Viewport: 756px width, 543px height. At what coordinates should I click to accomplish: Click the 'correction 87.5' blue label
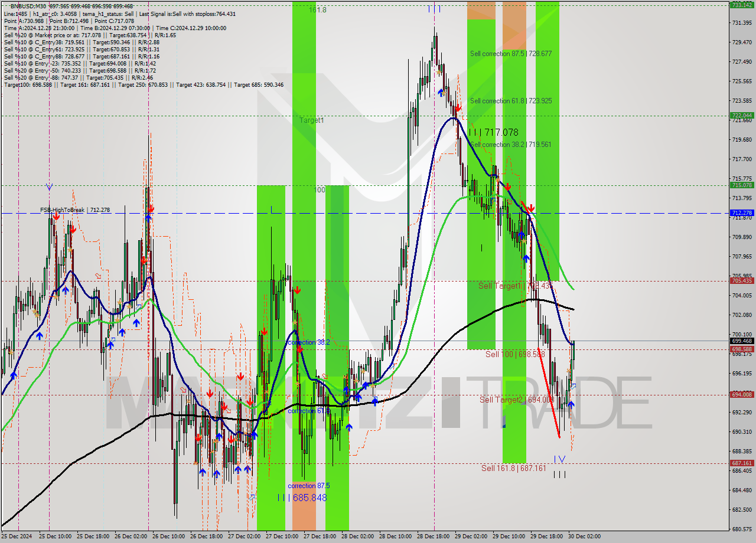pyautogui.click(x=308, y=486)
